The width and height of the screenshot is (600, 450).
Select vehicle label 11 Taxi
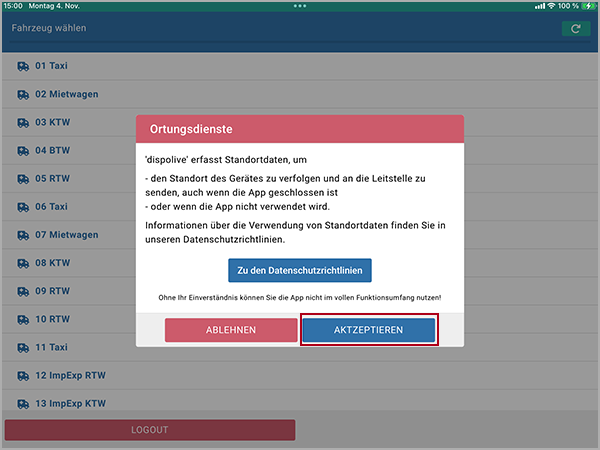[x=51, y=347]
